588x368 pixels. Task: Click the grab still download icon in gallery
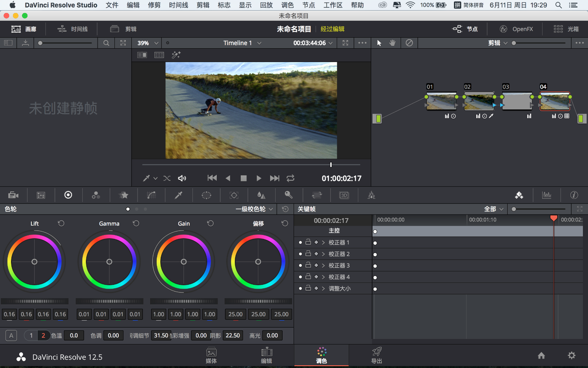pos(25,43)
